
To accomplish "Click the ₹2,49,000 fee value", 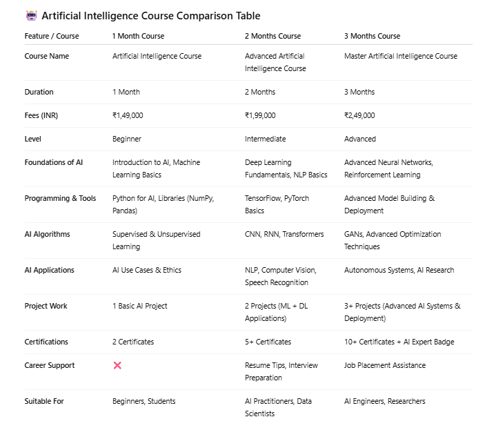I will pos(359,115).
